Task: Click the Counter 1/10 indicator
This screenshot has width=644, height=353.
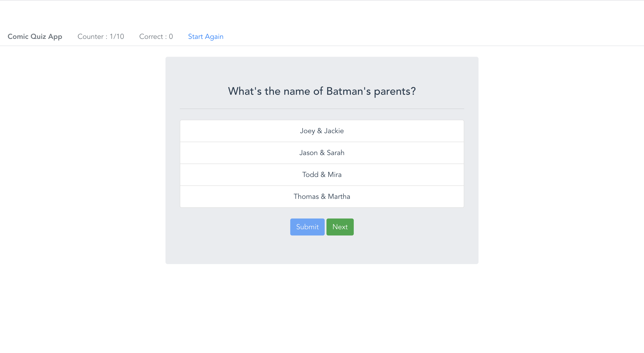Action: (100, 36)
